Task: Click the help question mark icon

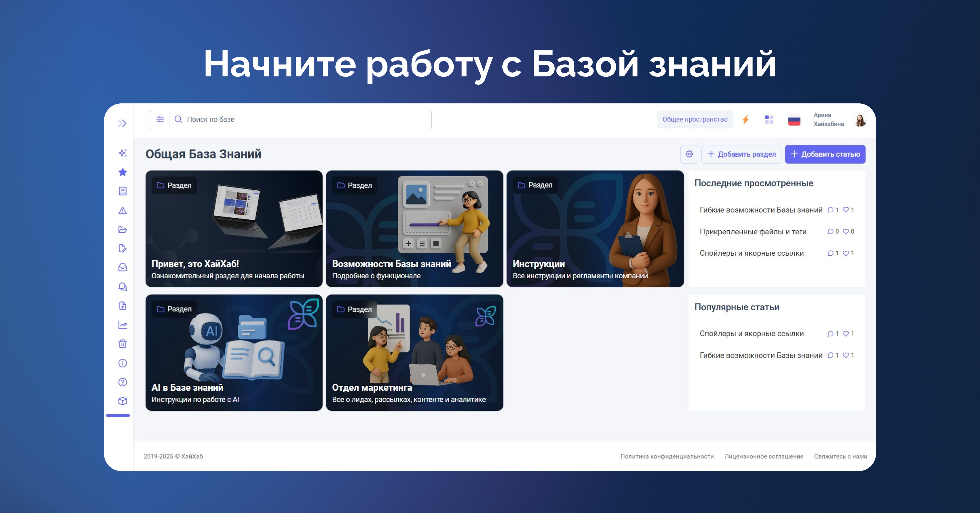Action: click(122, 382)
